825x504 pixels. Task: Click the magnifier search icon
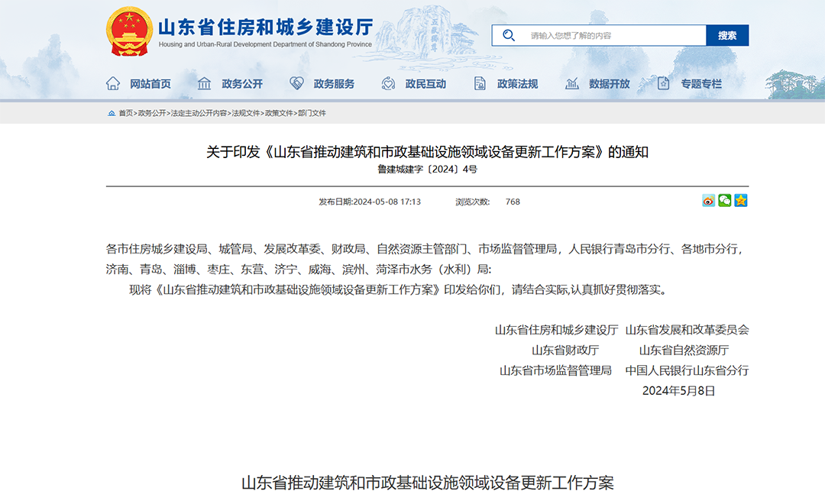[x=508, y=34]
